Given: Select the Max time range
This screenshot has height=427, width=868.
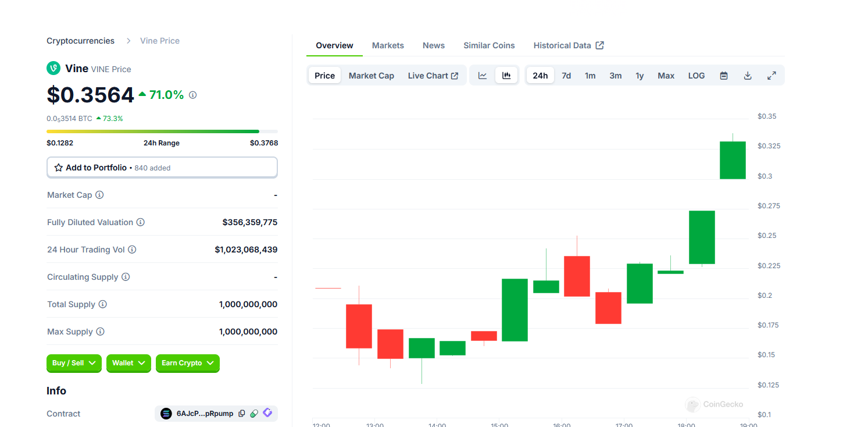Looking at the screenshot, I should (666, 76).
